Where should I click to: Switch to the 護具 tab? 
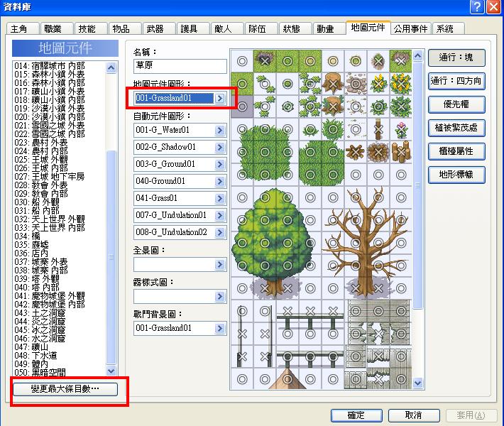[x=193, y=28]
